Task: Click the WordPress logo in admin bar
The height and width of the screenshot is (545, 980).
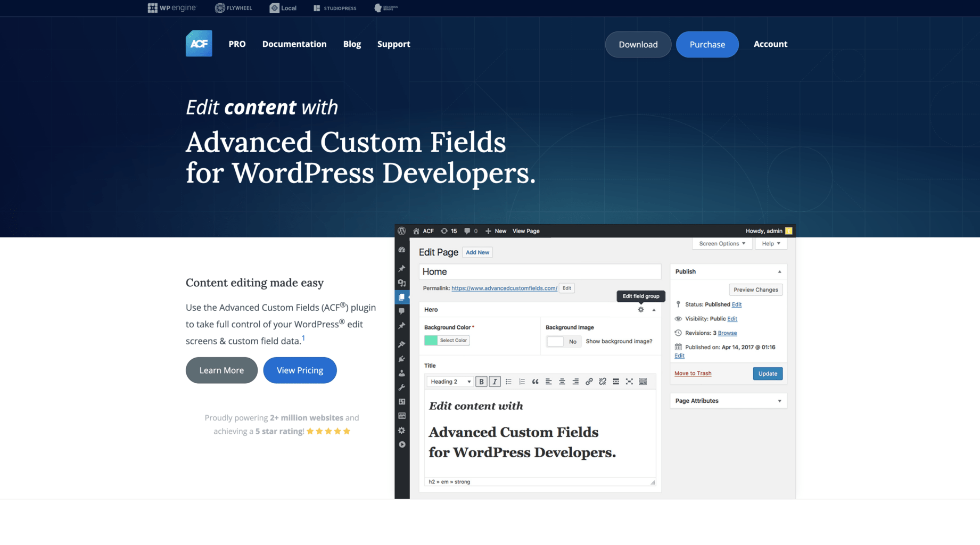Action: coord(402,231)
